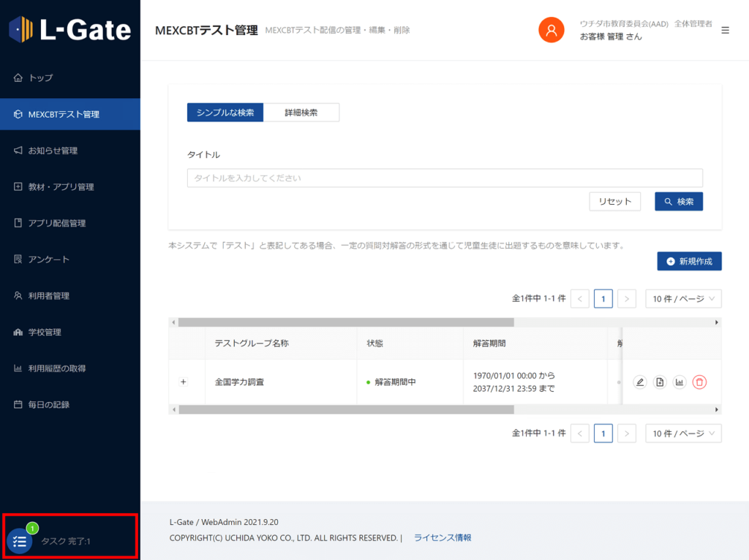
Task: Select MEXCBTテスト管理 in sidebar
Action: [x=70, y=114]
